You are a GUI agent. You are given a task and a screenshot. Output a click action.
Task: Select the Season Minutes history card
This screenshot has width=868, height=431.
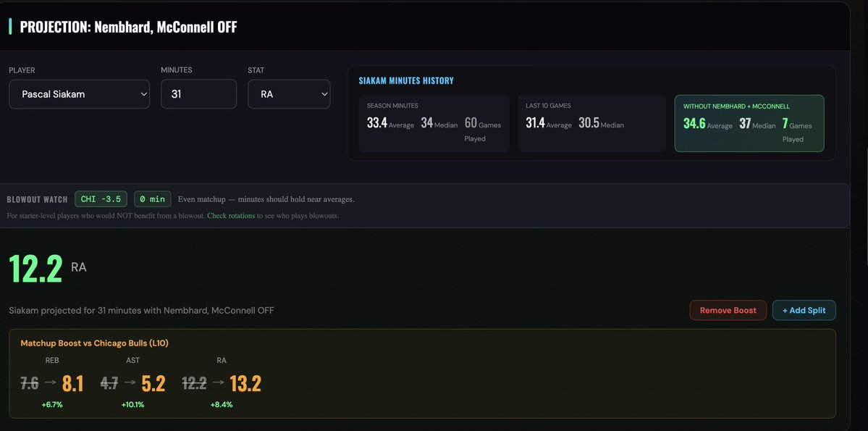[x=434, y=123]
